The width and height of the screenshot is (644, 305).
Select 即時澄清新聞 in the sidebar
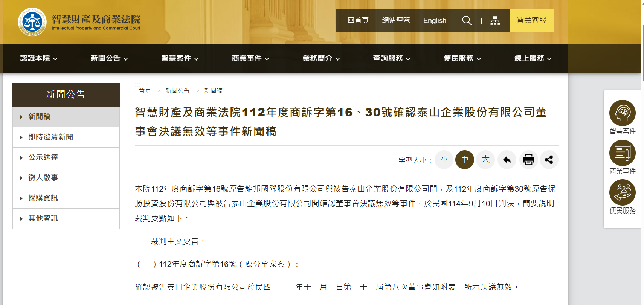click(x=66, y=137)
